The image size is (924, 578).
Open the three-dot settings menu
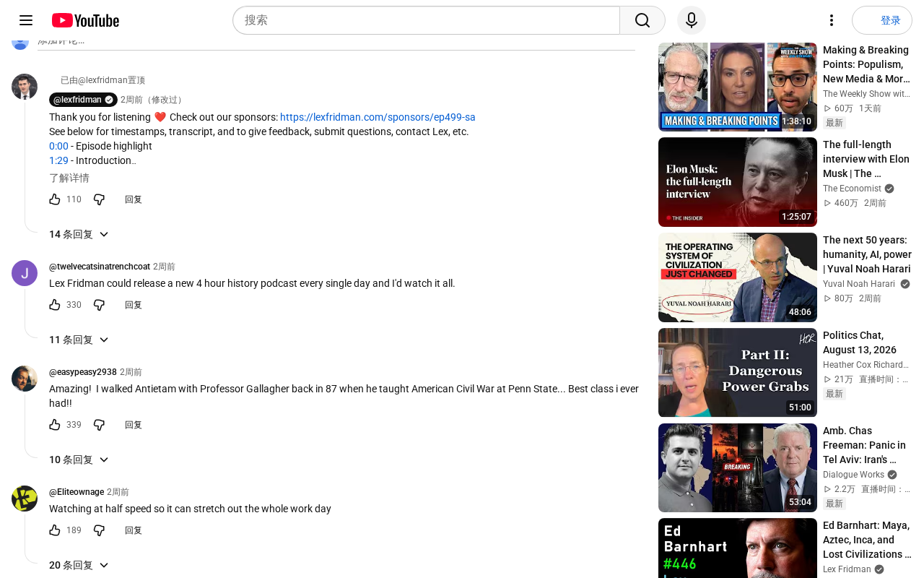pyautogui.click(x=832, y=20)
